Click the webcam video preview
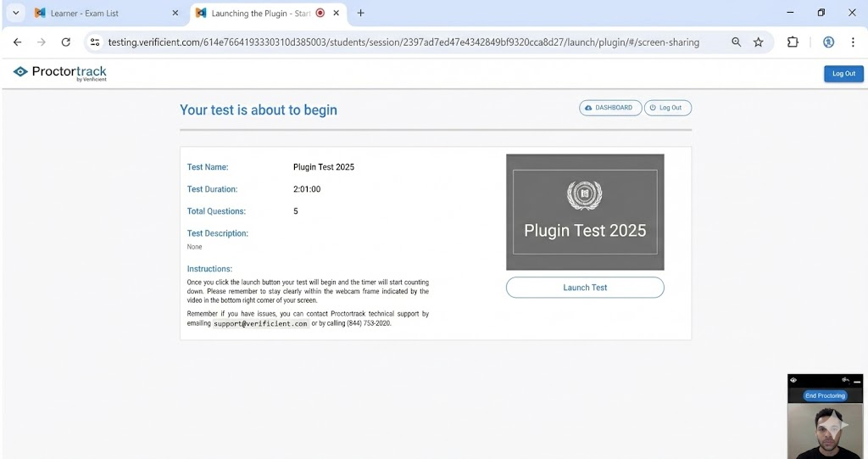 [x=825, y=431]
